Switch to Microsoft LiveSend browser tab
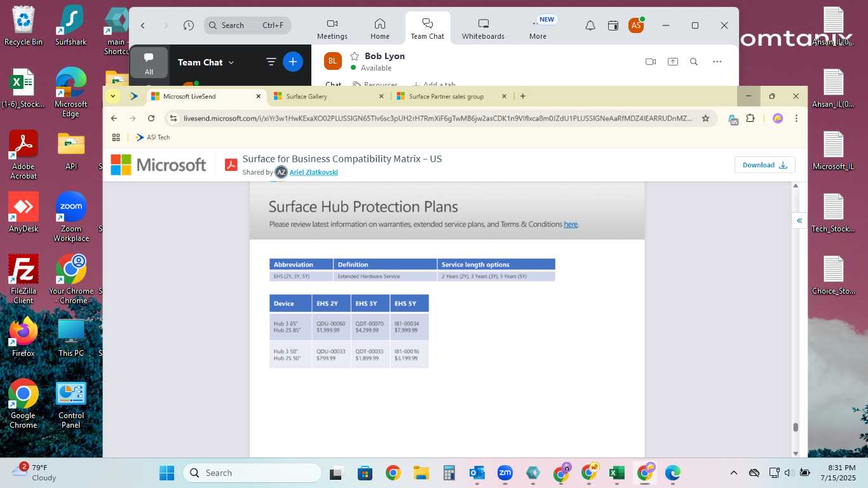This screenshot has height=488, width=868. coord(207,97)
